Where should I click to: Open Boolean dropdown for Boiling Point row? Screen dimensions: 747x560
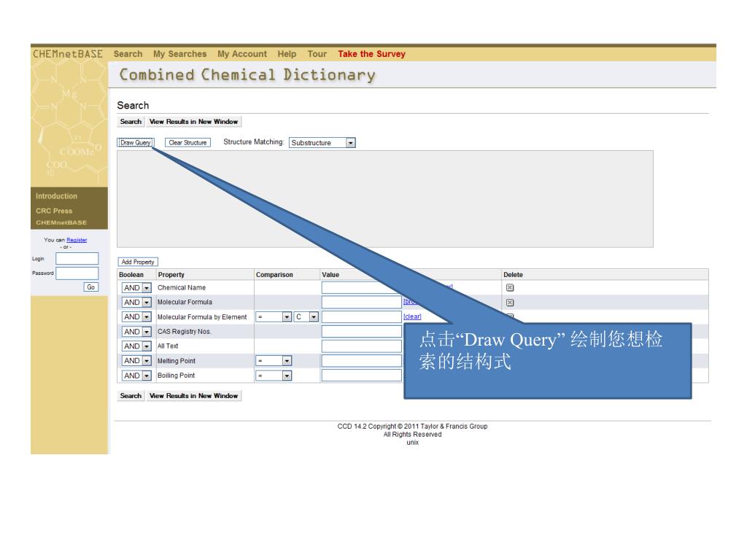[x=136, y=376]
